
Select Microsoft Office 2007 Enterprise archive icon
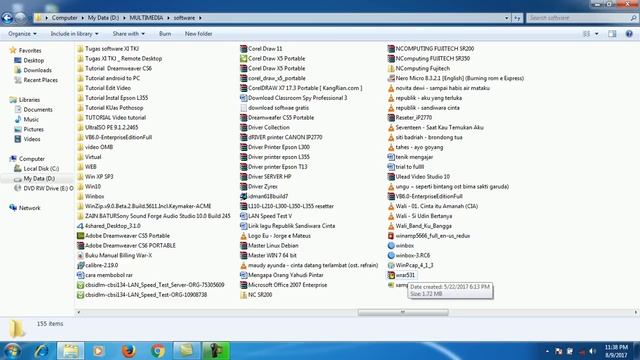pos(244,285)
